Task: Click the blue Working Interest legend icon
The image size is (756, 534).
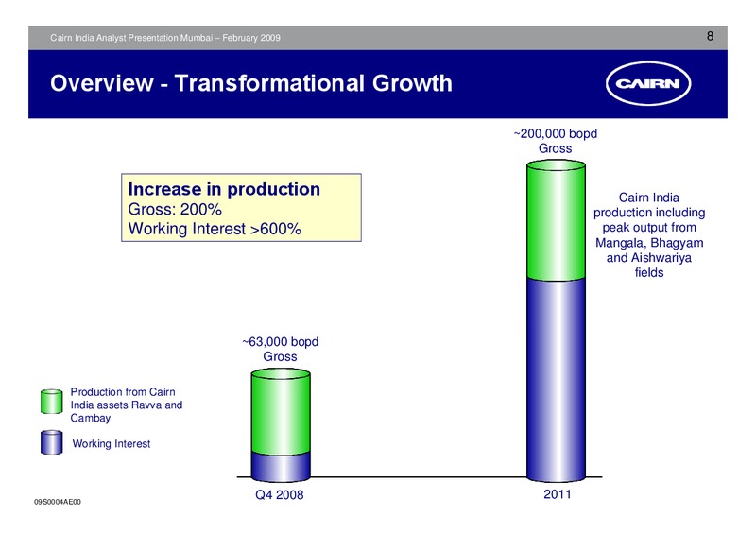Action: coord(52,442)
